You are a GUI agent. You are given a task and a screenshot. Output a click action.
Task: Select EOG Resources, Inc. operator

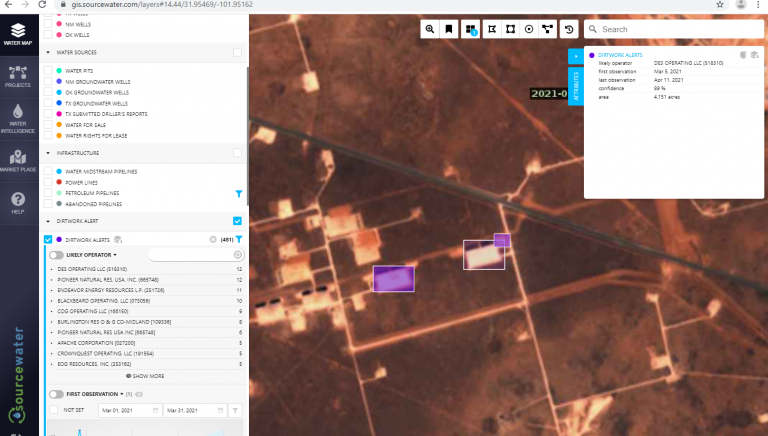[x=94, y=364]
